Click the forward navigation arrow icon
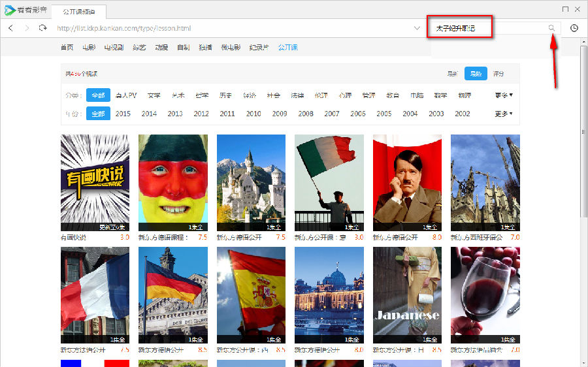Viewport: 588px width, 367px height. 27,28
